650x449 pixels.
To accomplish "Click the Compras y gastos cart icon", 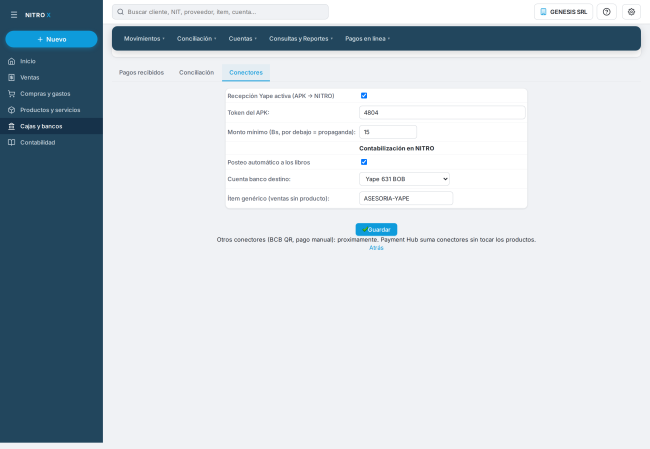I will point(12,94).
